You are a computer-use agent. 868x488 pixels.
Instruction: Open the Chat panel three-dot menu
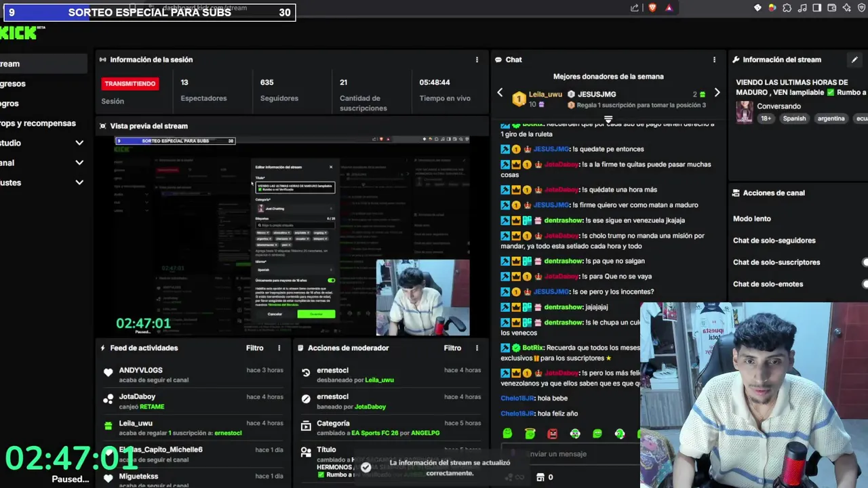[714, 60]
